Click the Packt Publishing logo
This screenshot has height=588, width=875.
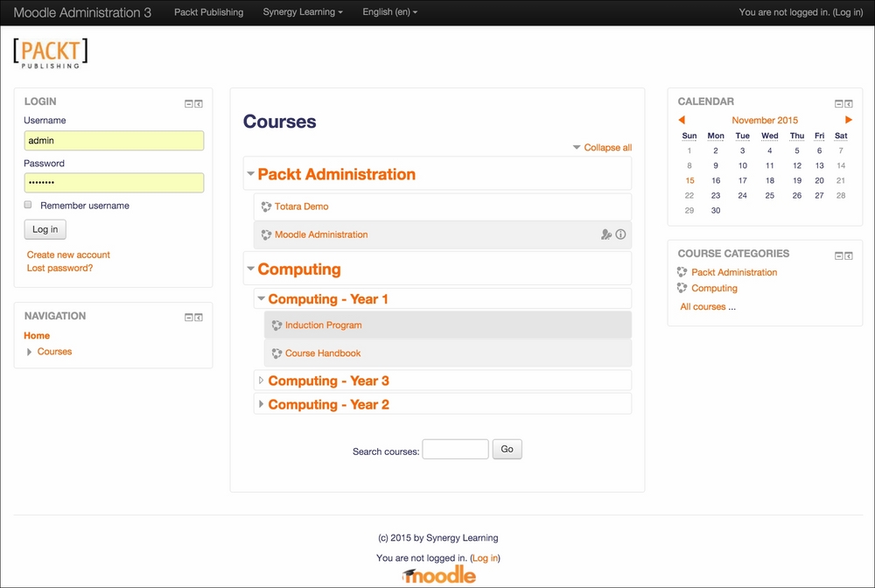coord(51,53)
